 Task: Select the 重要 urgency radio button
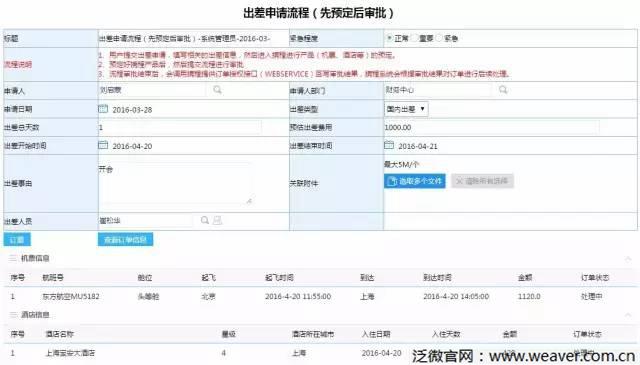[x=414, y=38]
